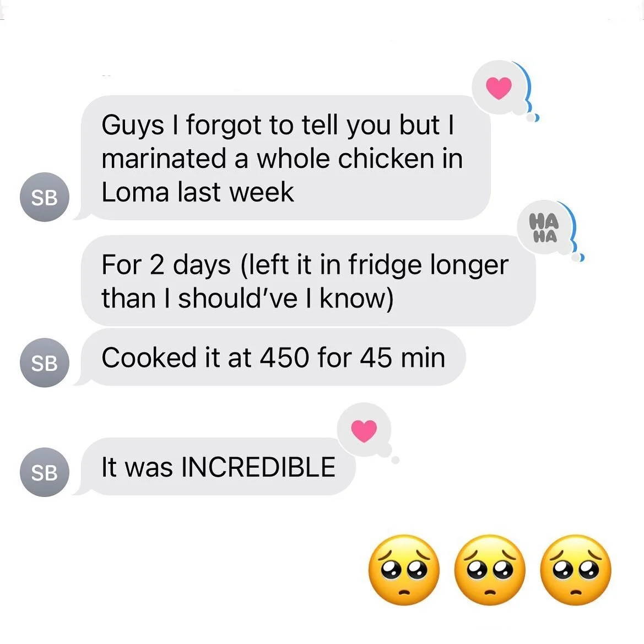
Task: Click the first pleading face emoji
Action: [x=404, y=570]
